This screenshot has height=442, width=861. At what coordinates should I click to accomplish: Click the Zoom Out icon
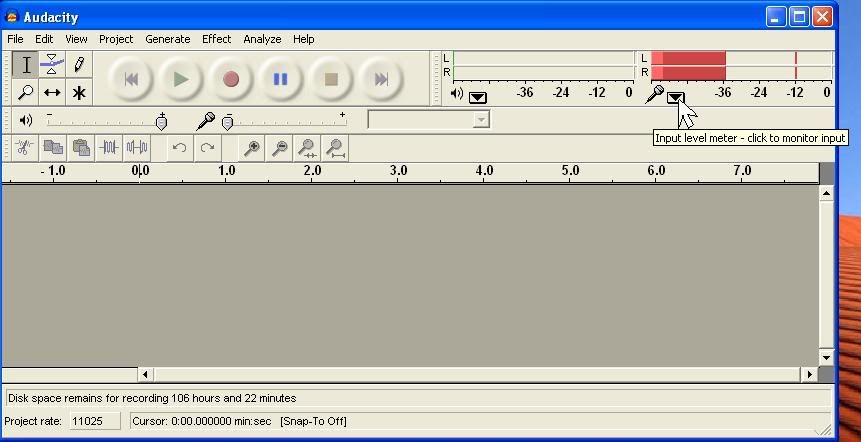tap(280, 148)
